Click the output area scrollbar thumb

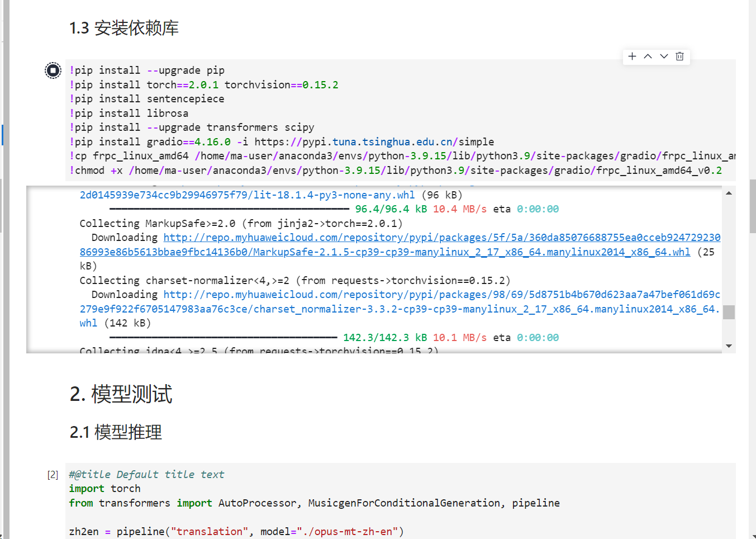[x=729, y=312]
